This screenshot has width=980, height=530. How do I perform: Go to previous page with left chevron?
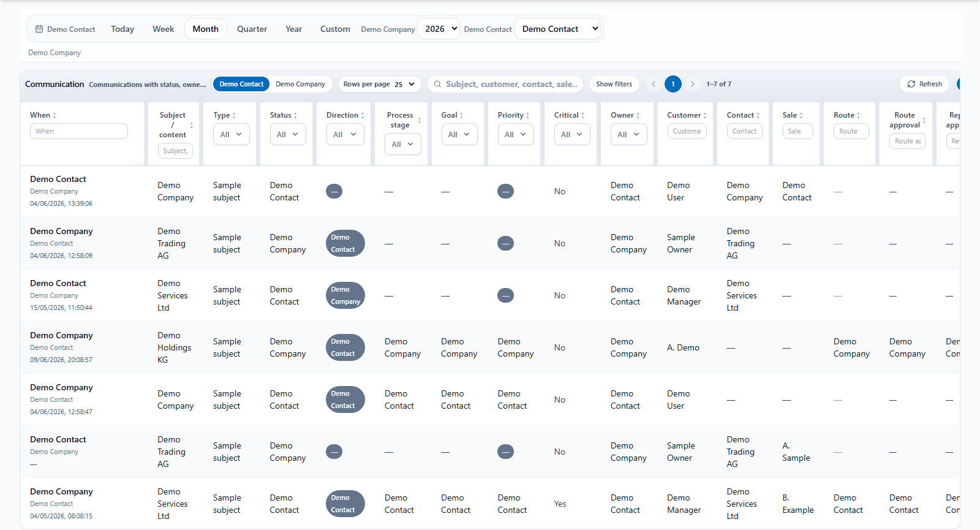[654, 84]
